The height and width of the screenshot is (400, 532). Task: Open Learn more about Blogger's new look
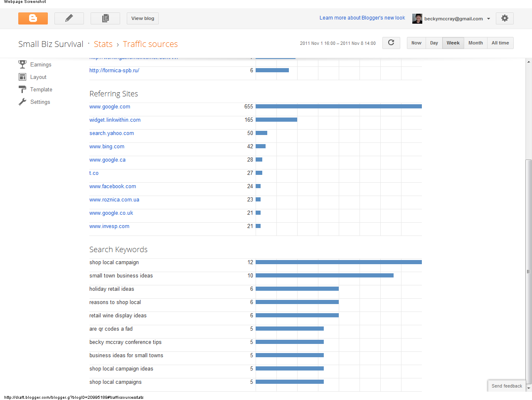point(362,18)
